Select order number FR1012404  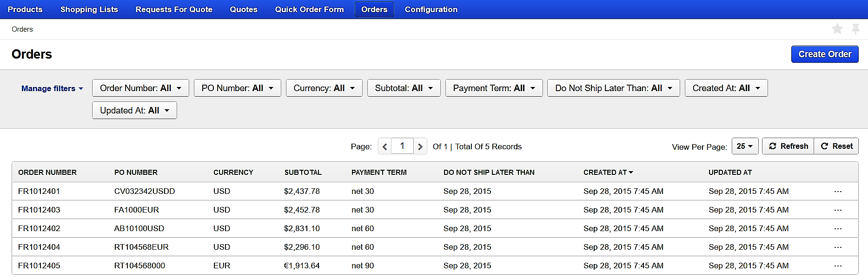[39, 247]
